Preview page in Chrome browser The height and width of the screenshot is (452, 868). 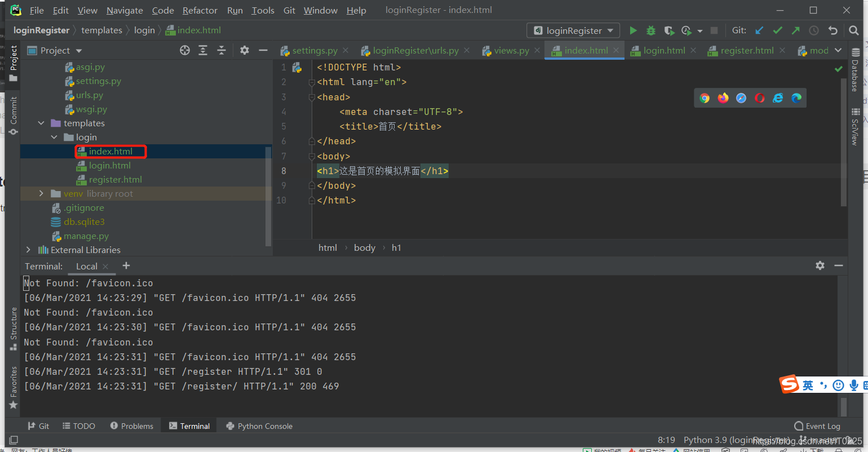(x=705, y=98)
